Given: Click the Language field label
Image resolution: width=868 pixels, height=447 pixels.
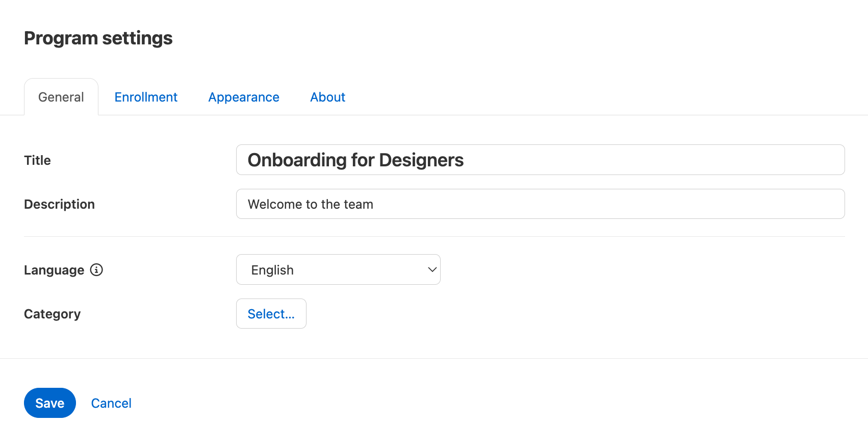Looking at the screenshot, I should pyautogui.click(x=54, y=270).
